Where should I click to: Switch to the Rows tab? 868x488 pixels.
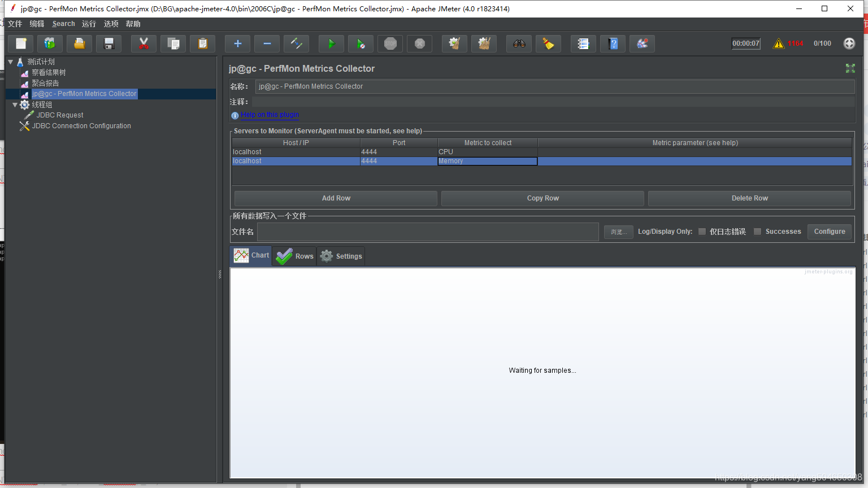(294, 256)
